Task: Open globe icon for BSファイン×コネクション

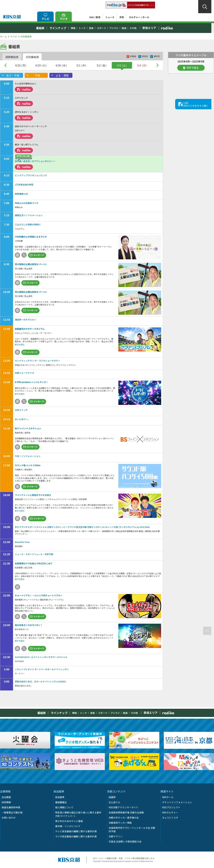Action: 17,447
